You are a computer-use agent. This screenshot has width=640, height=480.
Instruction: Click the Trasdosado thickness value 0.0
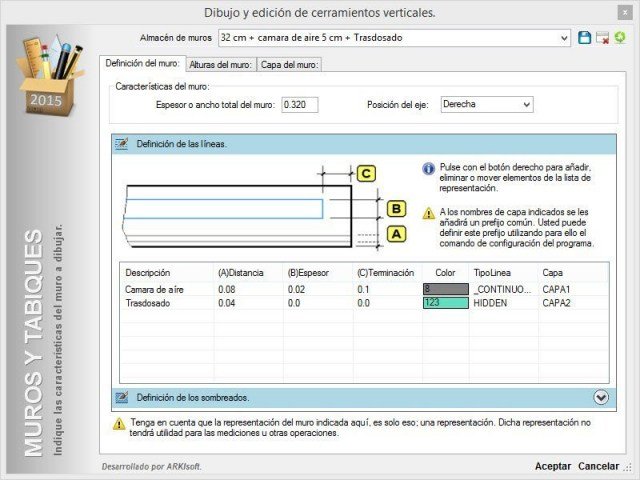point(293,303)
